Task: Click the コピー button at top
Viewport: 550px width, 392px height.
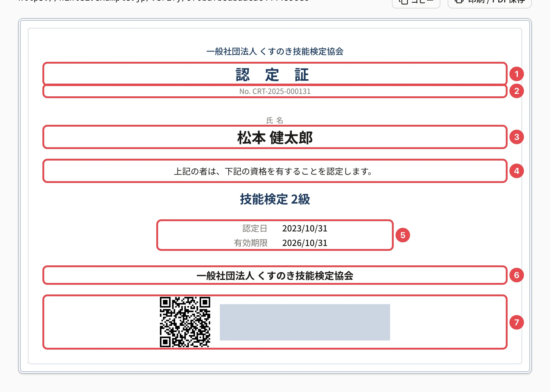Action: pyautogui.click(x=416, y=2)
